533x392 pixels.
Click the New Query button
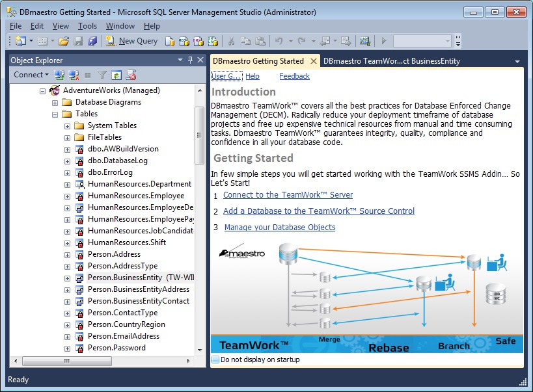[132, 41]
